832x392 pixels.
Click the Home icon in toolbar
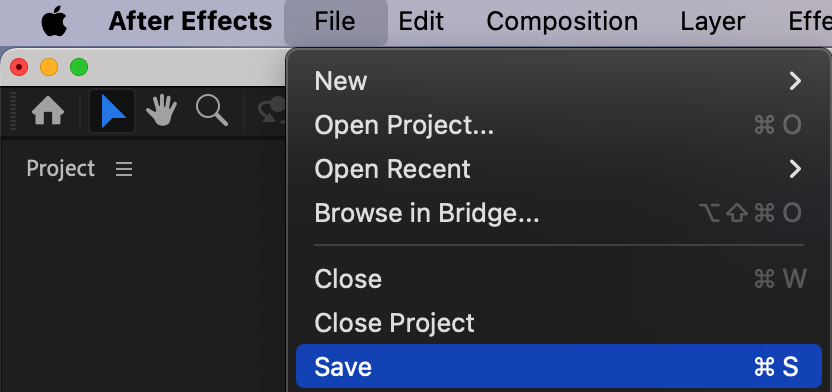[x=48, y=112]
